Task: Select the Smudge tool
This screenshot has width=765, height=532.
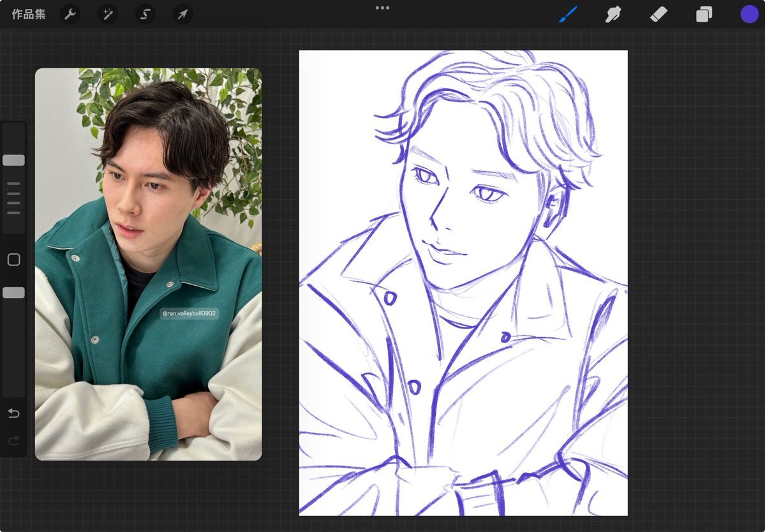Action: [x=613, y=14]
